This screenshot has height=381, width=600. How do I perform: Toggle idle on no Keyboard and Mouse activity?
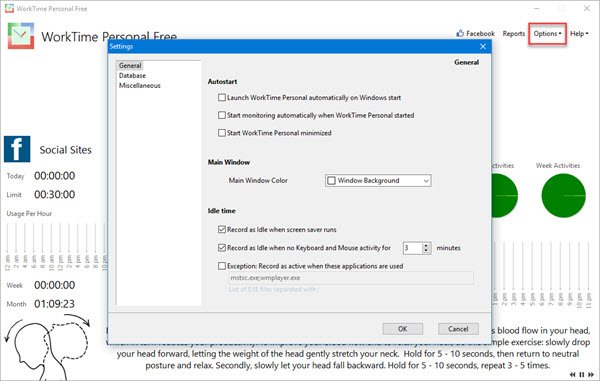[222, 248]
